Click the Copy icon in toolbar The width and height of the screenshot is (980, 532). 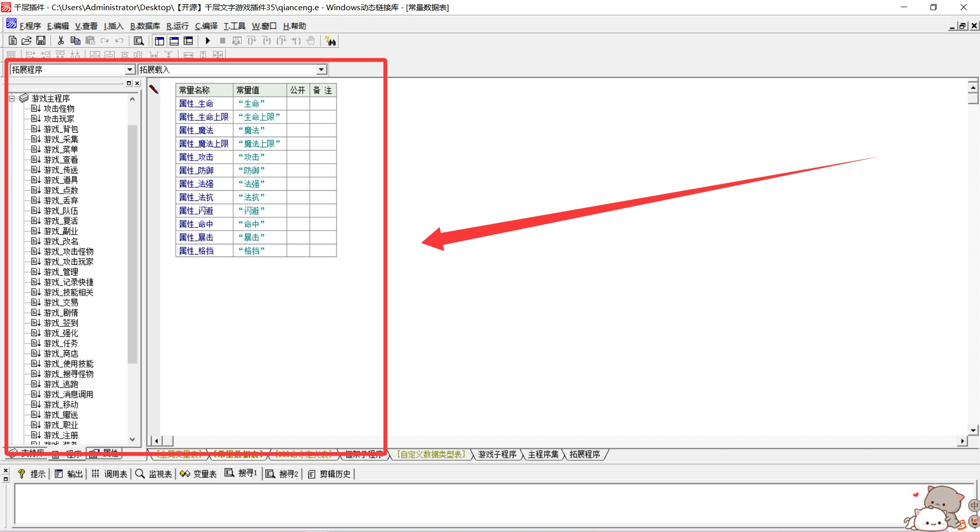click(x=75, y=41)
